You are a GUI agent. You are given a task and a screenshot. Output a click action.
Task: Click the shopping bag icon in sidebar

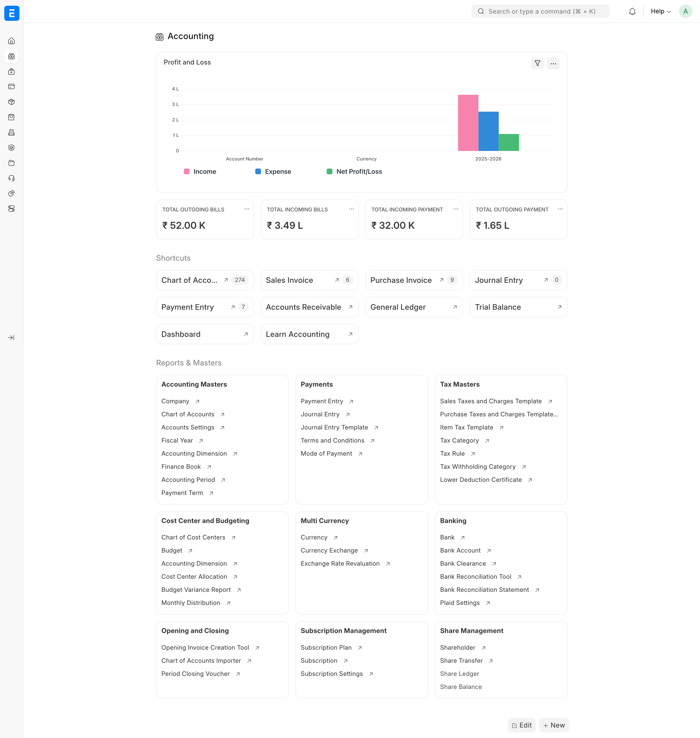pos(12,117)
